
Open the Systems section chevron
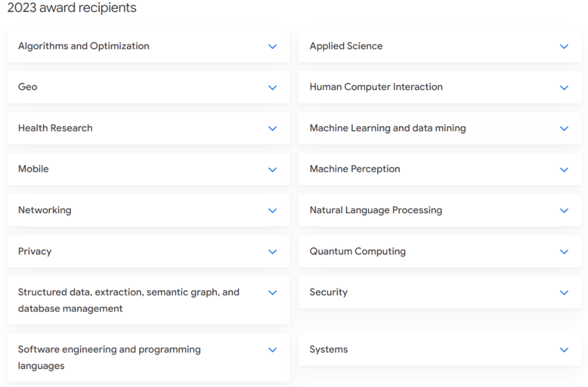click(x=564, y=350)
